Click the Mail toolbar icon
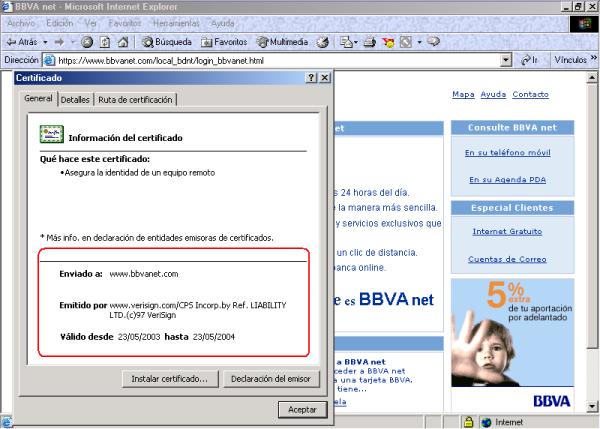Image resolution: width=600 pixels, height=429 pixels. (348, 42)
